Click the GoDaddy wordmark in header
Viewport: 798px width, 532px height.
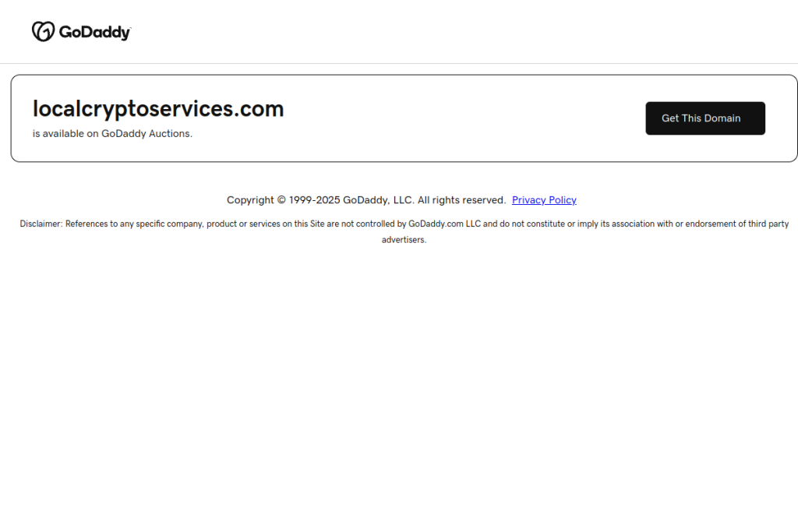(94, 32)
